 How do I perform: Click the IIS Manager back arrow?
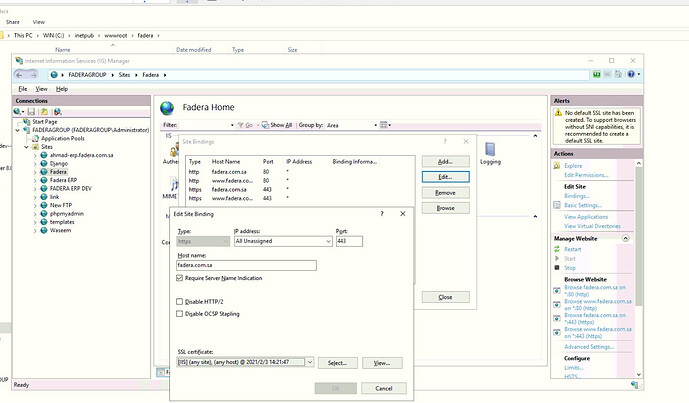click(x=20, y=75)
